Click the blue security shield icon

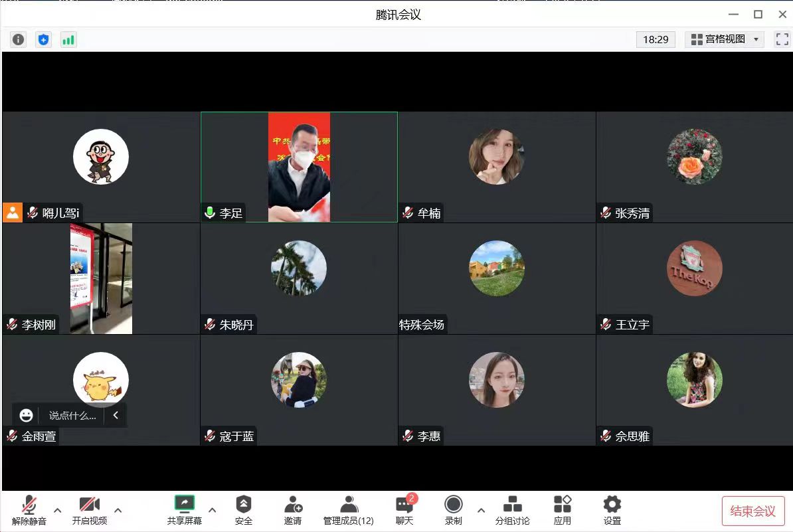[x=43, y=40]
